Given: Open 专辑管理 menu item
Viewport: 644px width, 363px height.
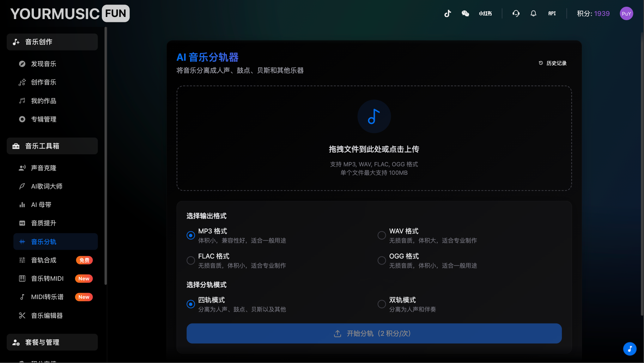Looking at the screenshot, I should 55,119.
